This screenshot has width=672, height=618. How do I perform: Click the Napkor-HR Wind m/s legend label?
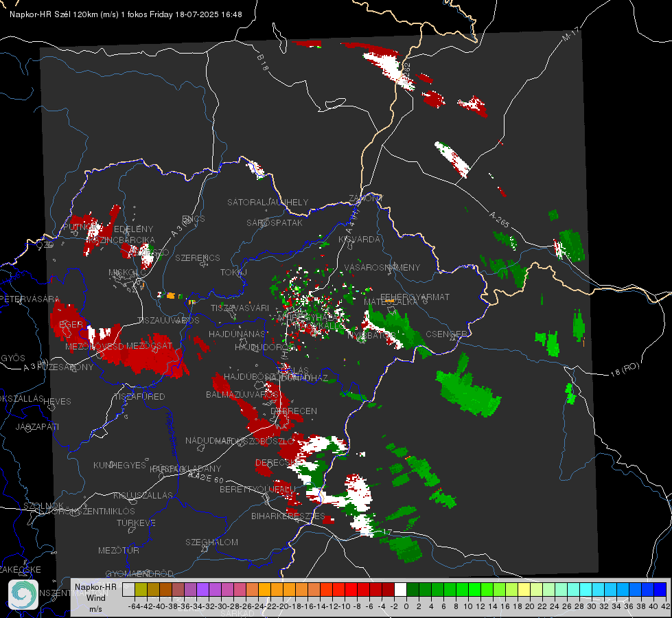[95, 597]
